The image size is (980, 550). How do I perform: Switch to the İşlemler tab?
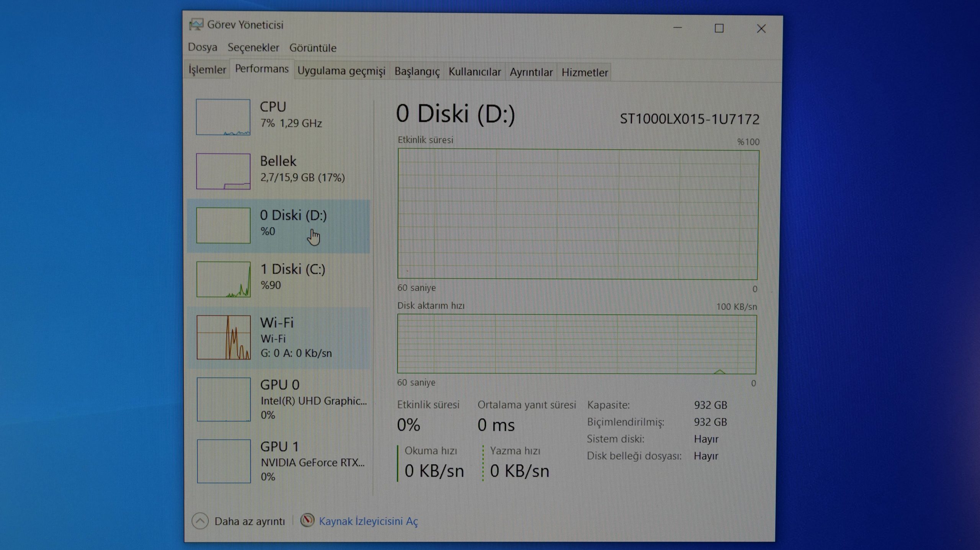tap(207, 70)
